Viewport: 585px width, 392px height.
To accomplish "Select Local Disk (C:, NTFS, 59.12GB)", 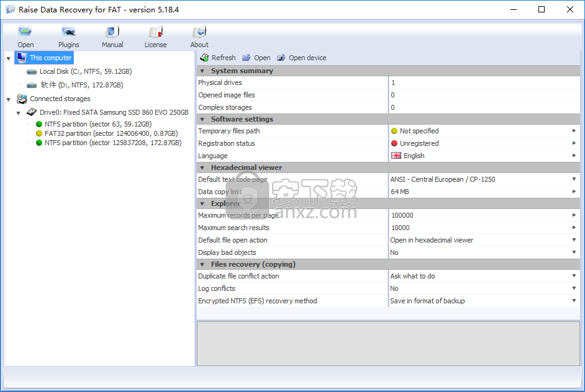I will click(x=86, y=71).
